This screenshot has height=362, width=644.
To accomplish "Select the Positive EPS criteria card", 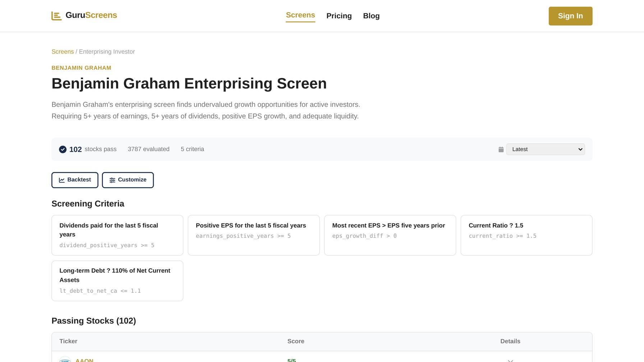I will coord(254,235).
